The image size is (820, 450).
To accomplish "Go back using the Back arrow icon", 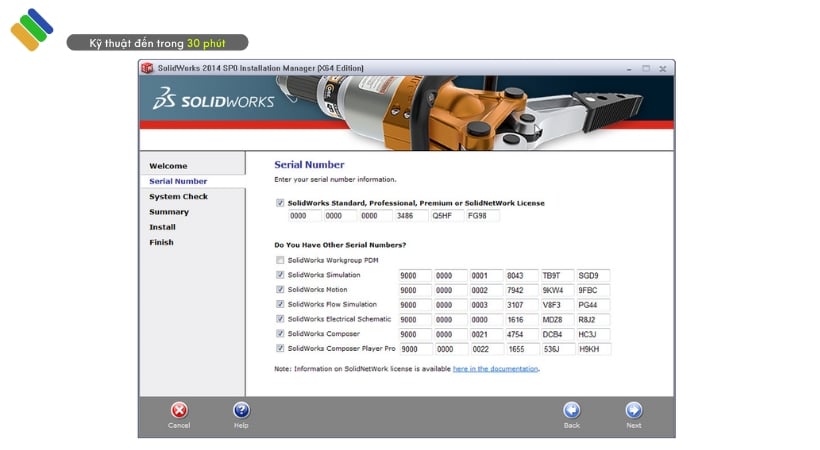I will point(571,410).
